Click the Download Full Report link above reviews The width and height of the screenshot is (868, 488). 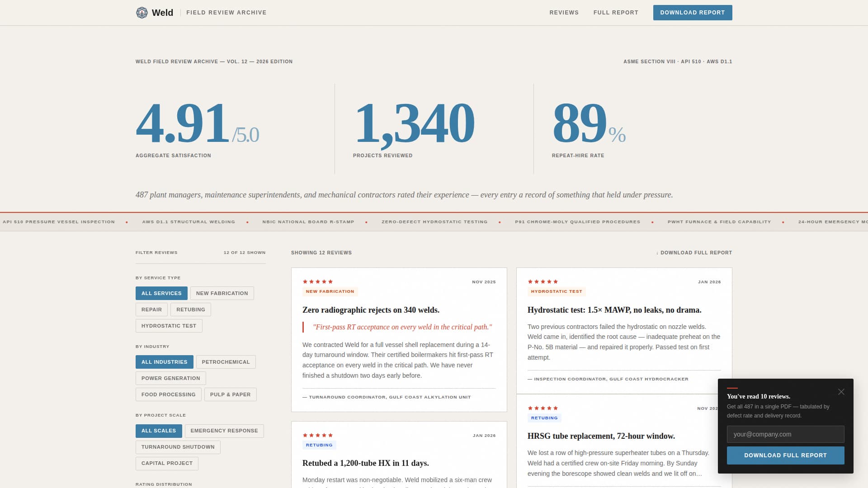694,253
